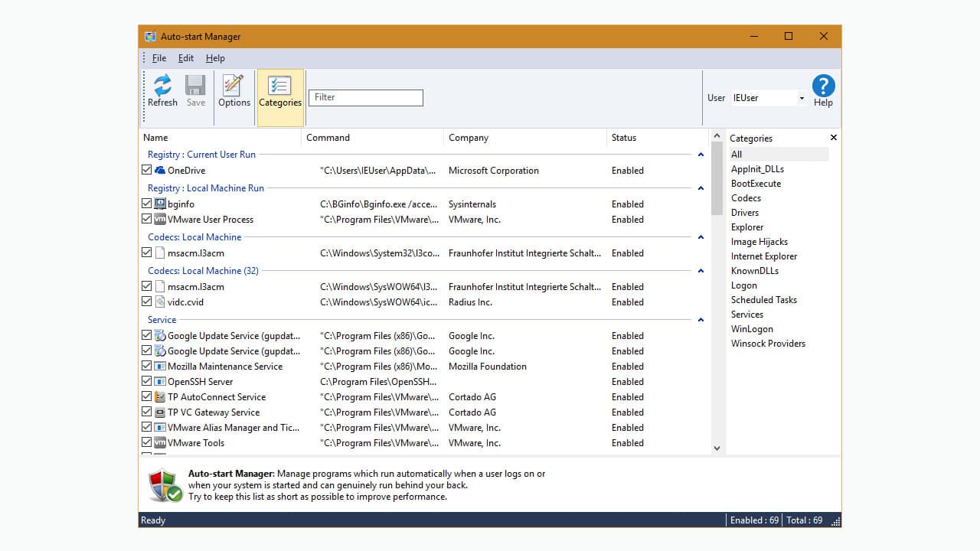The image size is (980, 551).
Task: Uncheck the TP AutoConnect Service entry
Action: click(146, 396)
